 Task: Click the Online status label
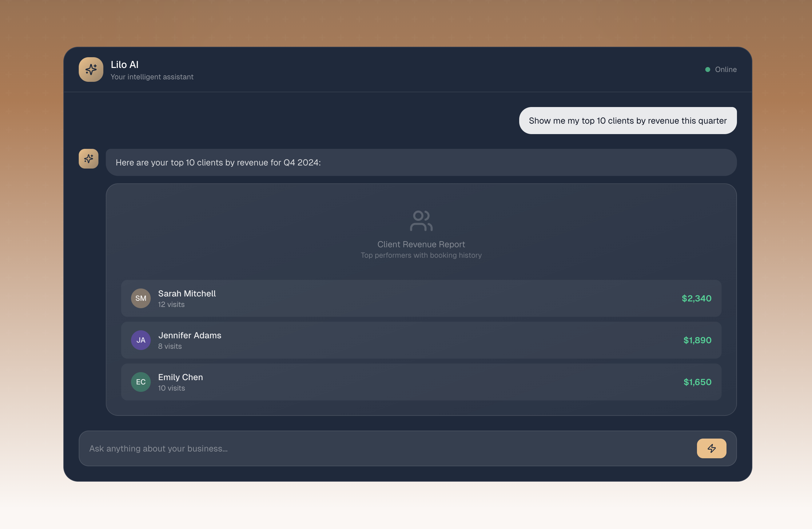[x=726, y=70]
